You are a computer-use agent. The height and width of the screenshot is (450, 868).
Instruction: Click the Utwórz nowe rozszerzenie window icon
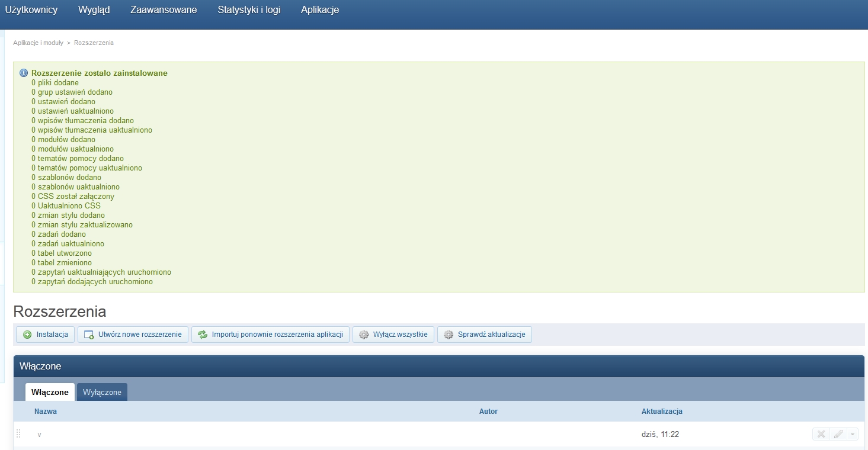point(89,335)
